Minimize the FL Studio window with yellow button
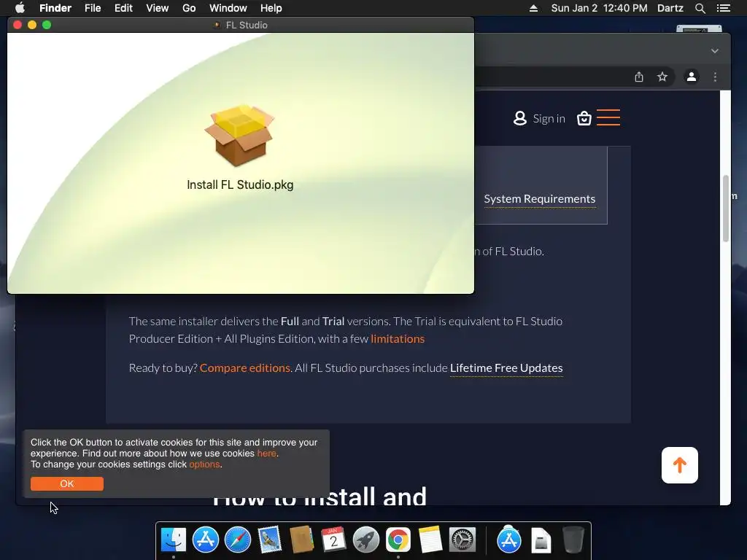 coord(32,25)
